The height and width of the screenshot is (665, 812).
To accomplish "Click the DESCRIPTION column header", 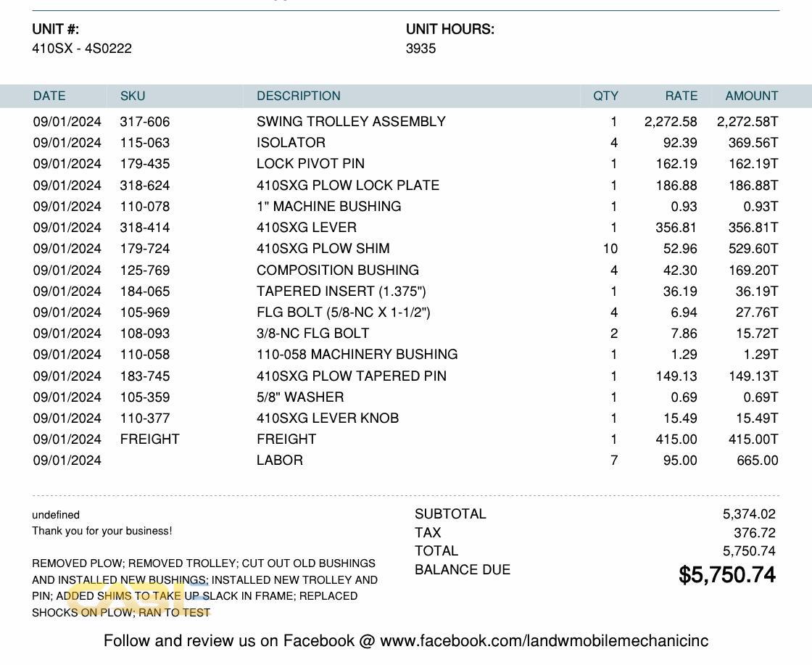I will (x=298, y=96).
